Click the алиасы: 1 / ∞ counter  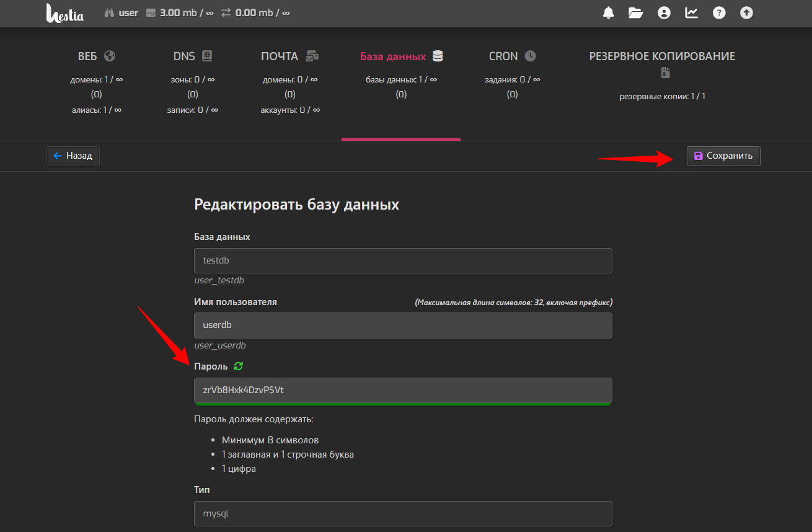(x=97, y=110)
